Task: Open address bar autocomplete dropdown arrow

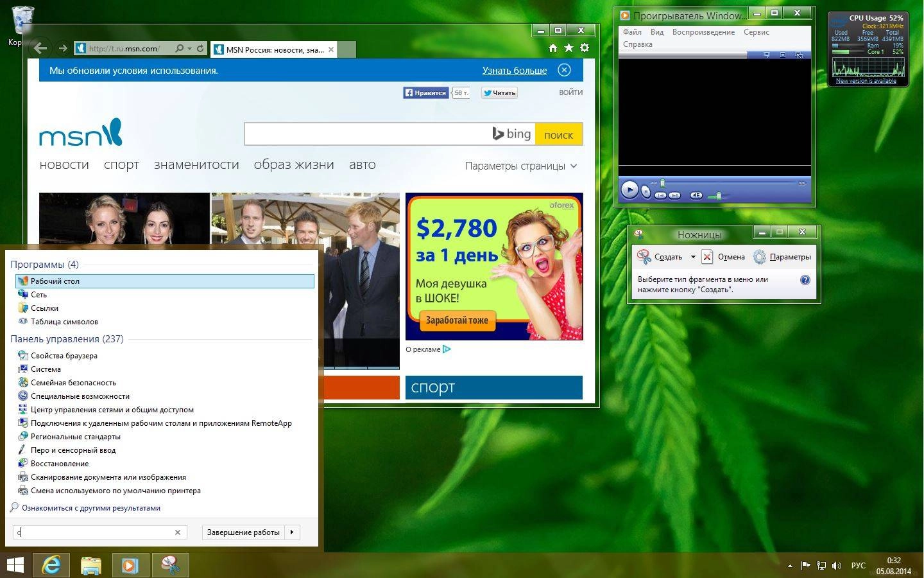Action: (x=189, y=48)
